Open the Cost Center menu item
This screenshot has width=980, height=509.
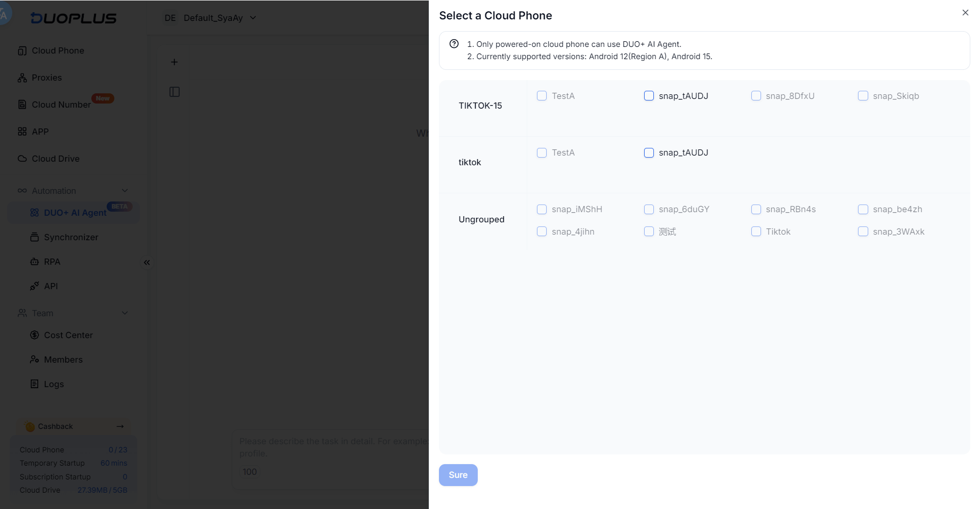point(68,335)
